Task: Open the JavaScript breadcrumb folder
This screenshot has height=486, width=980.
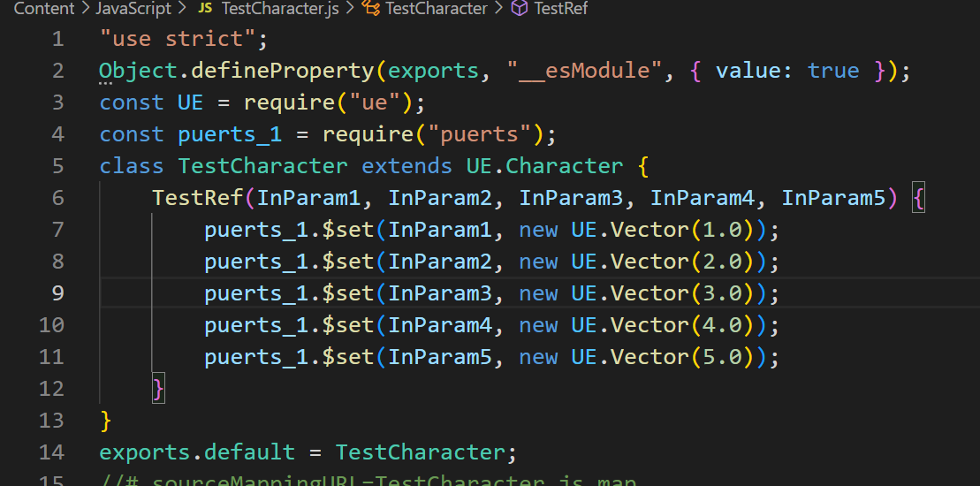Action: click(133, 9)
